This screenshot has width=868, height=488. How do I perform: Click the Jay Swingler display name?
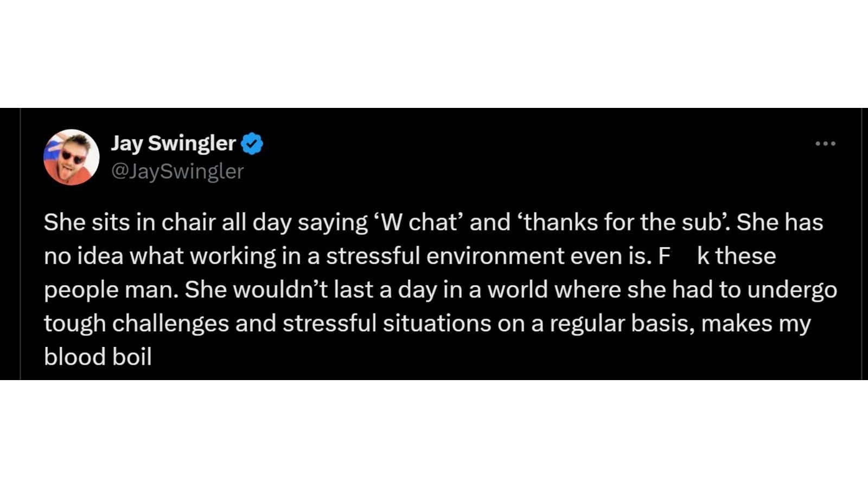tap(173, 143)
